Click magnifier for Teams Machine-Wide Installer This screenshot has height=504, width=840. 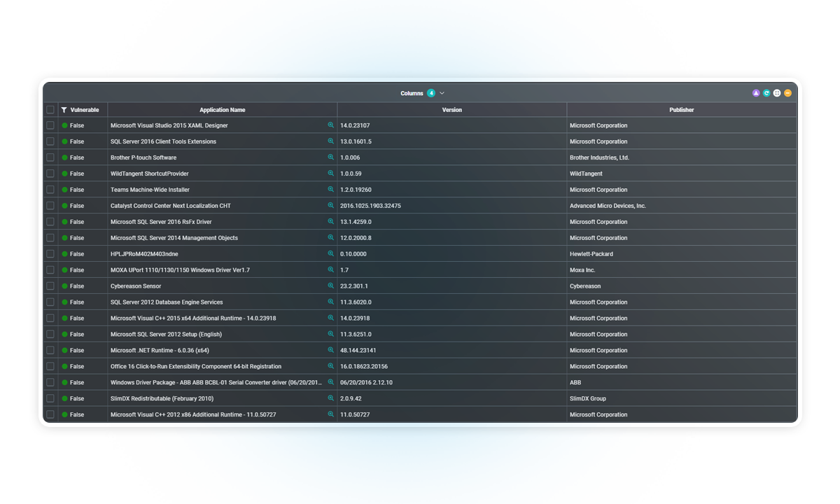(331, 190)
